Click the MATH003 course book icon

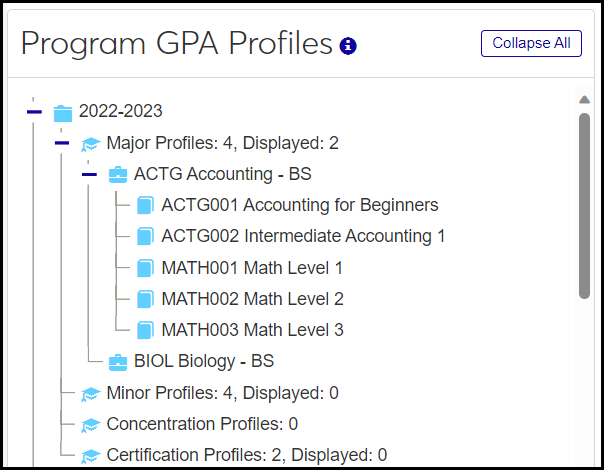pyautogui.click(x=146, y=330)
